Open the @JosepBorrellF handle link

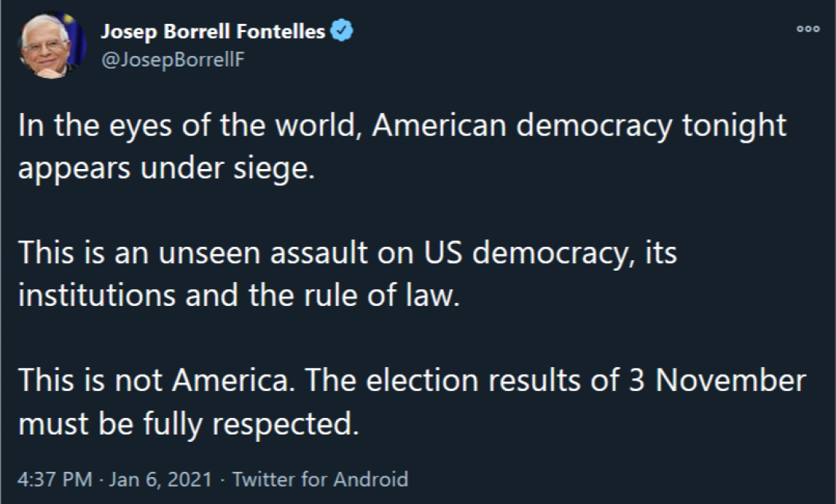click(172, 59)
